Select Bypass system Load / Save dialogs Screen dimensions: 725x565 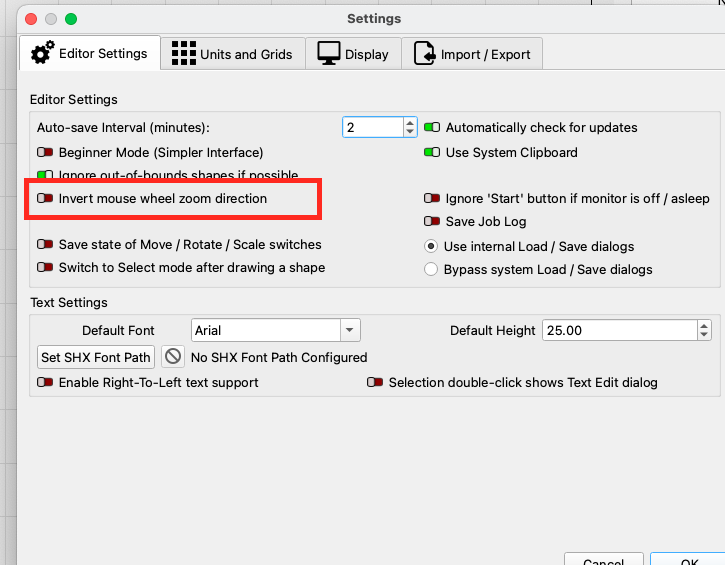[x=431, y=269]
